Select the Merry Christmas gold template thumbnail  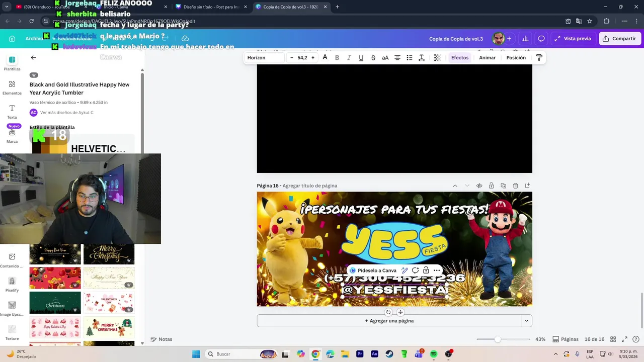coord(109,254)
